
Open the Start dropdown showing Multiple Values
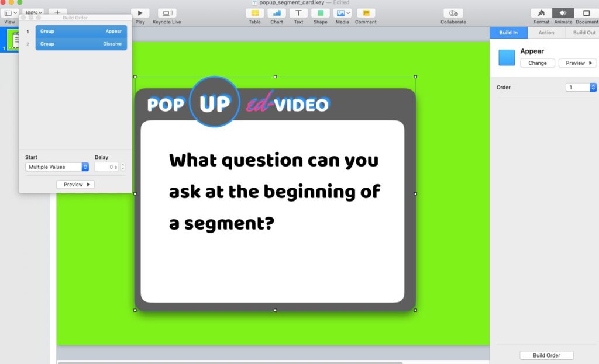[57, 167]
